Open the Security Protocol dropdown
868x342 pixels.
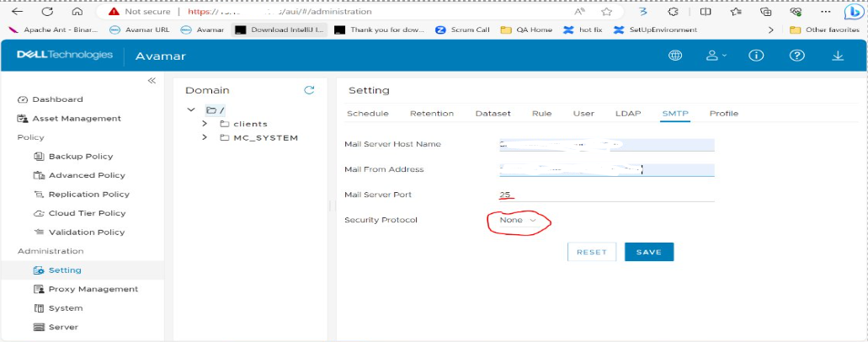(x=518, y=220)
